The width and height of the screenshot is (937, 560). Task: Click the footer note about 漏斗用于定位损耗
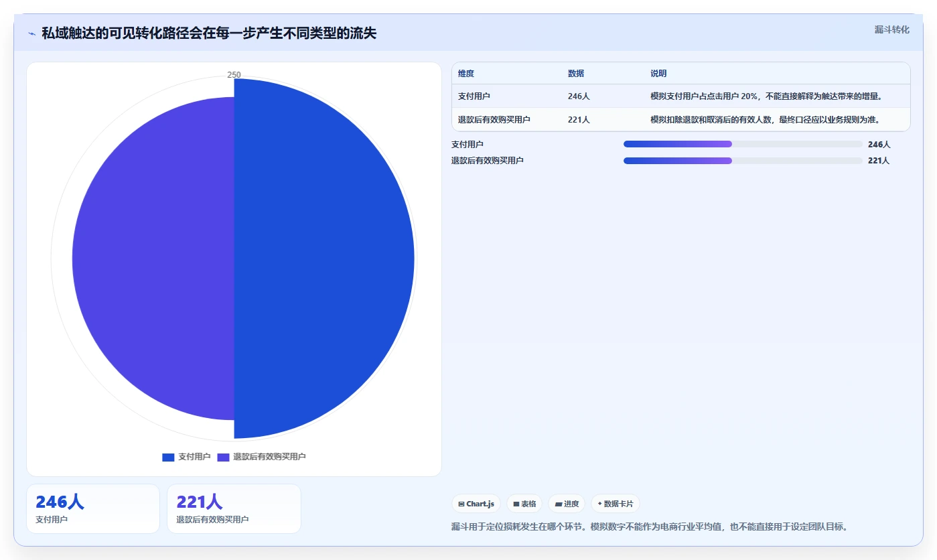[x=650, y=527]
